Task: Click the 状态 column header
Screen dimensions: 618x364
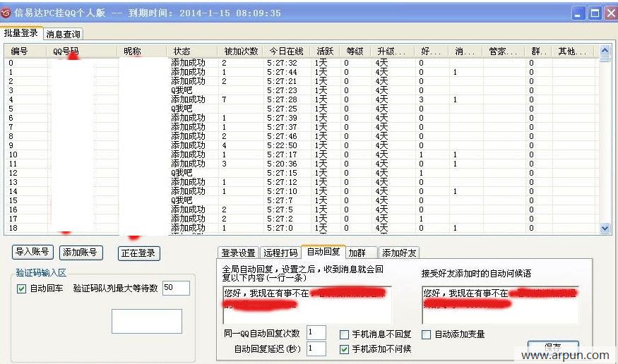Action: (192, 51)
